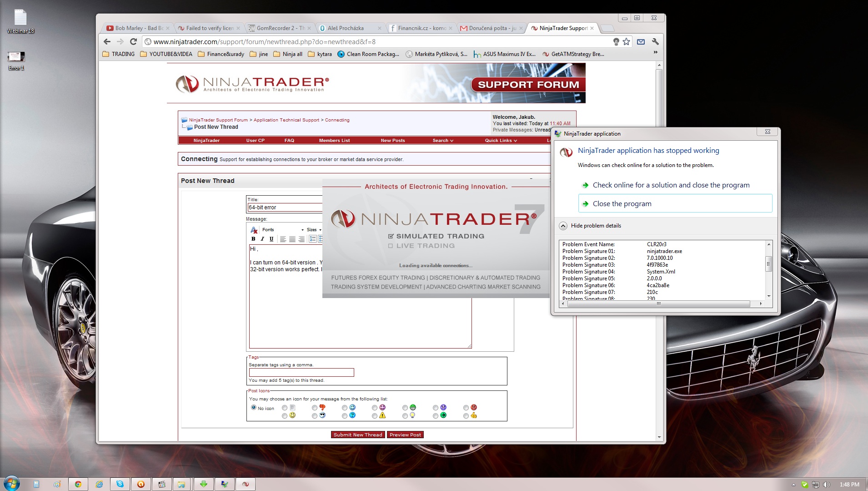The image size is (868, 491).
Task: Click the problem details vertical scrollbar thumb
Action: (769, 264)
